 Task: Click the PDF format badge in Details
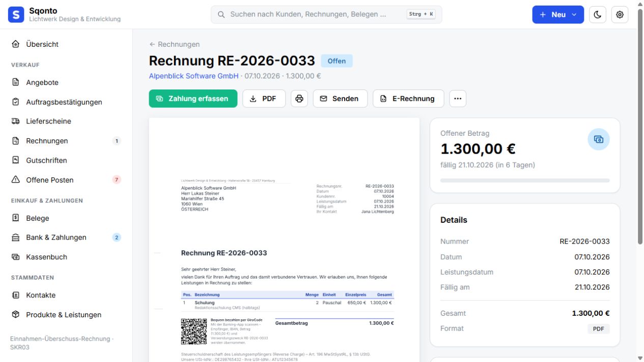(599, 329)
